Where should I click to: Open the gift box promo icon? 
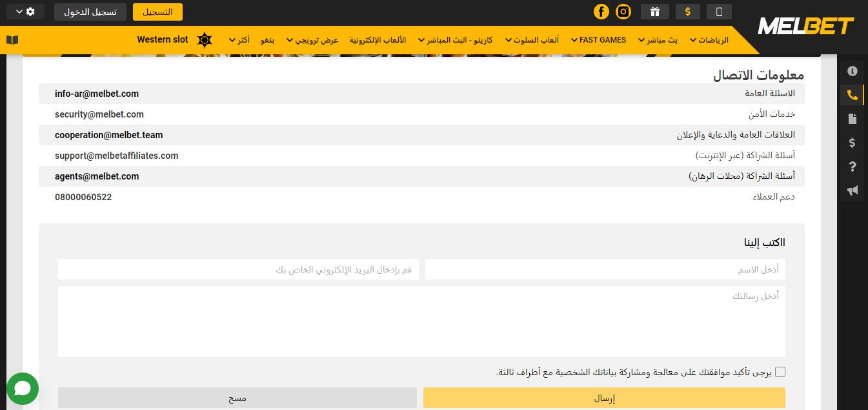point(654,12)
